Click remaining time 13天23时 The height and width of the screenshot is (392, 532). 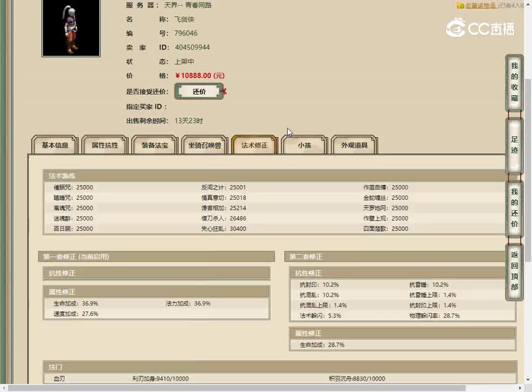pos(189,121)
